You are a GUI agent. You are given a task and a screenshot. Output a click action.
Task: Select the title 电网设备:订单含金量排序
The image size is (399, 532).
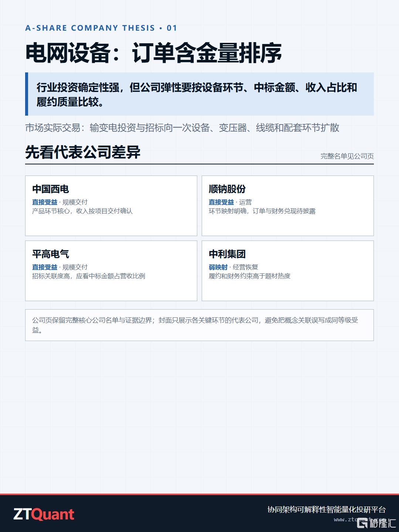coord(153,53)
